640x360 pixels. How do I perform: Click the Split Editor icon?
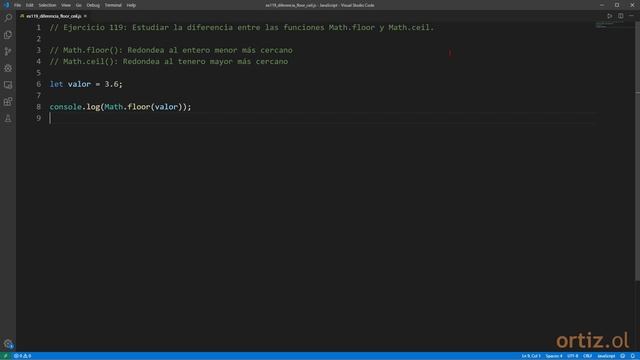(x=620, y=16)
